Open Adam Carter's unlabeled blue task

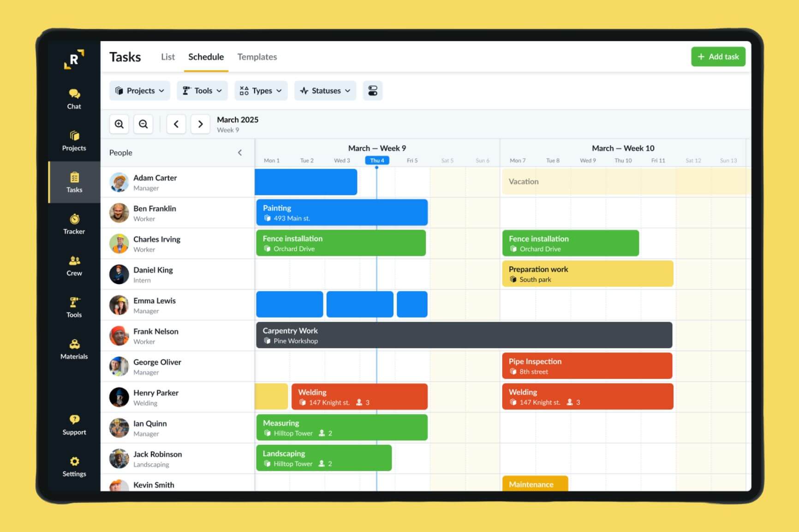click(306, 182)
